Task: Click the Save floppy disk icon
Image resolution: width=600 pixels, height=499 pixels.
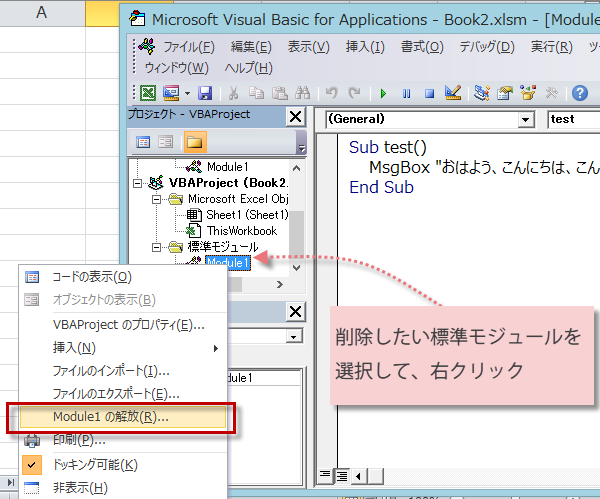Action: coord(205,94)
